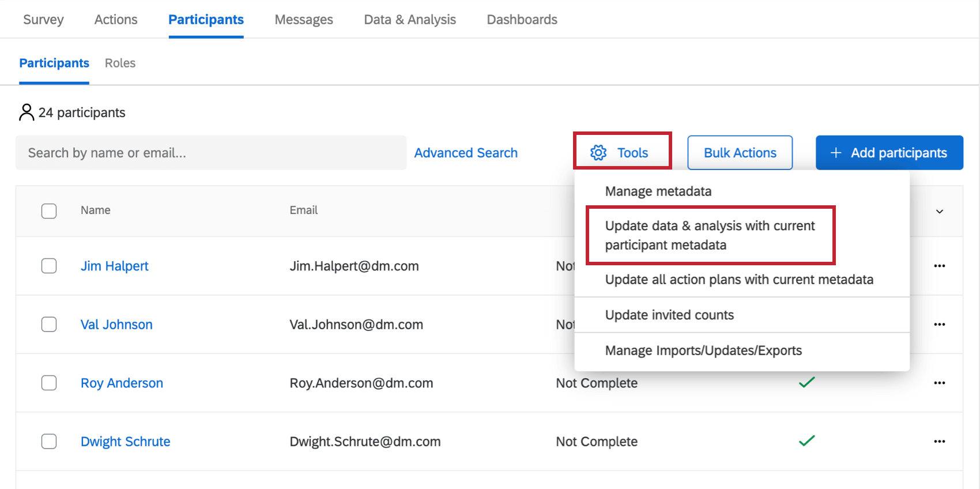Open the three-dot menu for Val Johnson

[x=939, y=324]
